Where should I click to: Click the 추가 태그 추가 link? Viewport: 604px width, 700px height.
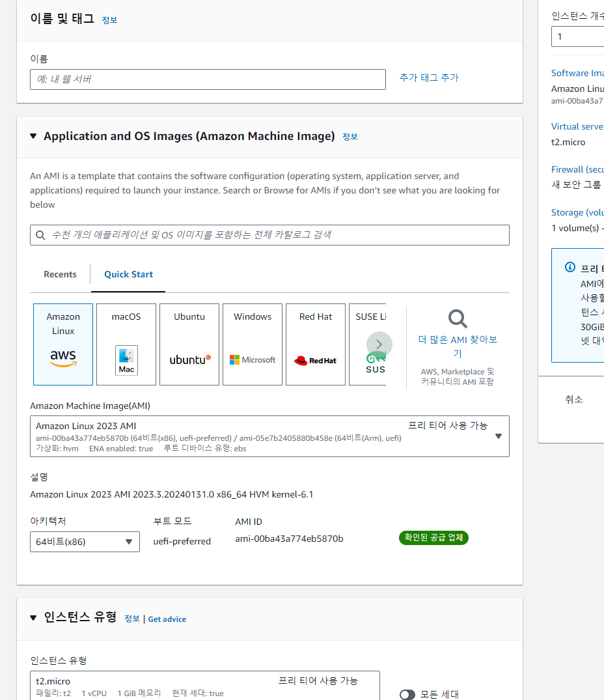pyautogui.click(x=429, y=77)
